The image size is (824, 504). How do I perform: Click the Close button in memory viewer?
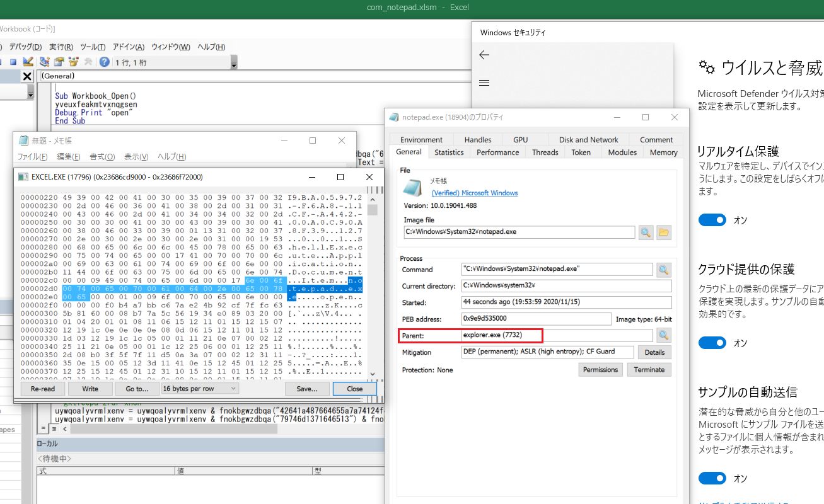tap(355, 389)
